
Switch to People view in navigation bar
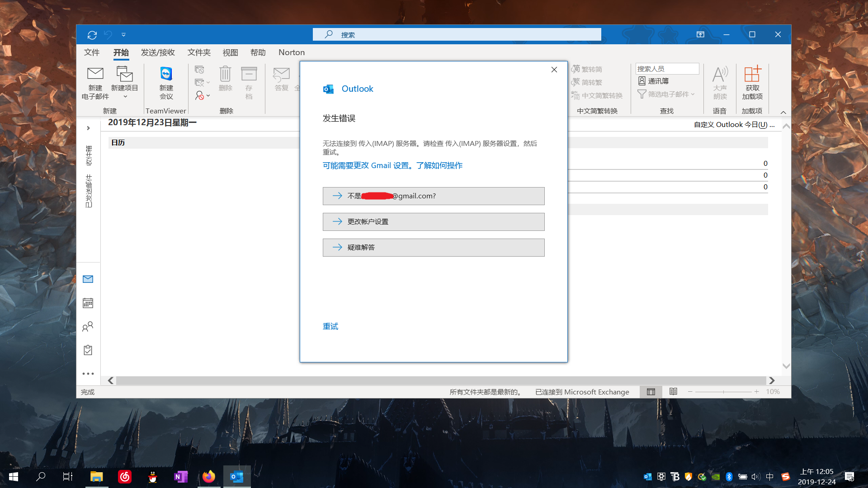pyautogui.click(x=88, y=327)
